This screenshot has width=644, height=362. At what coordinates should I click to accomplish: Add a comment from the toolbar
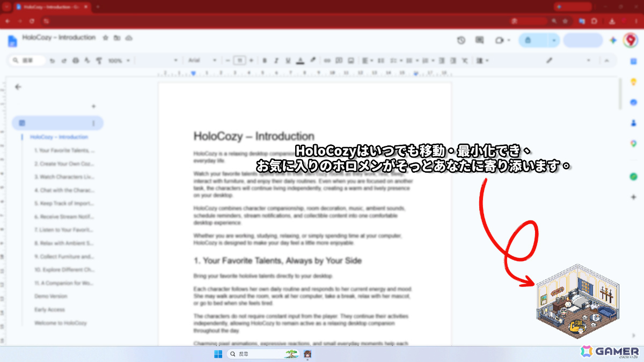[x=339, y=61]
